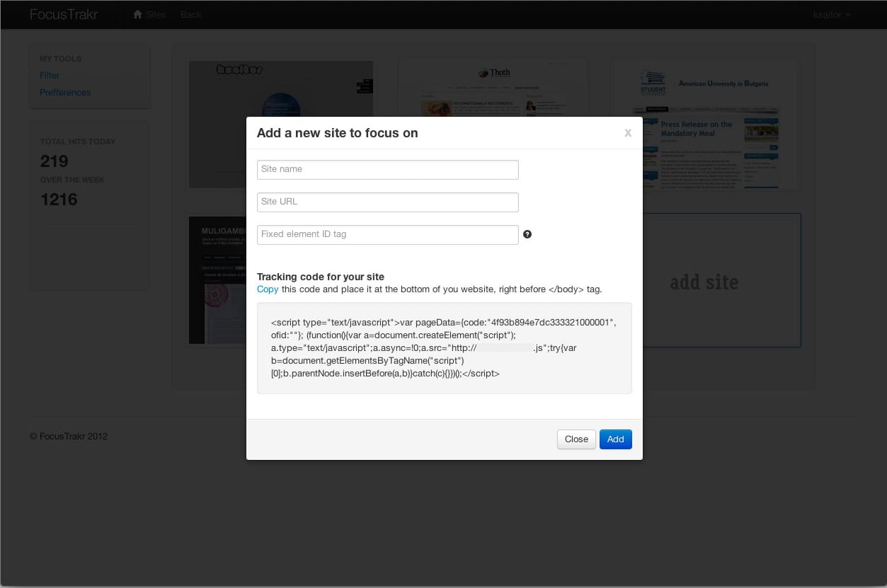
Task: Click the dialog title Add a new site
Action: point(337,133)
